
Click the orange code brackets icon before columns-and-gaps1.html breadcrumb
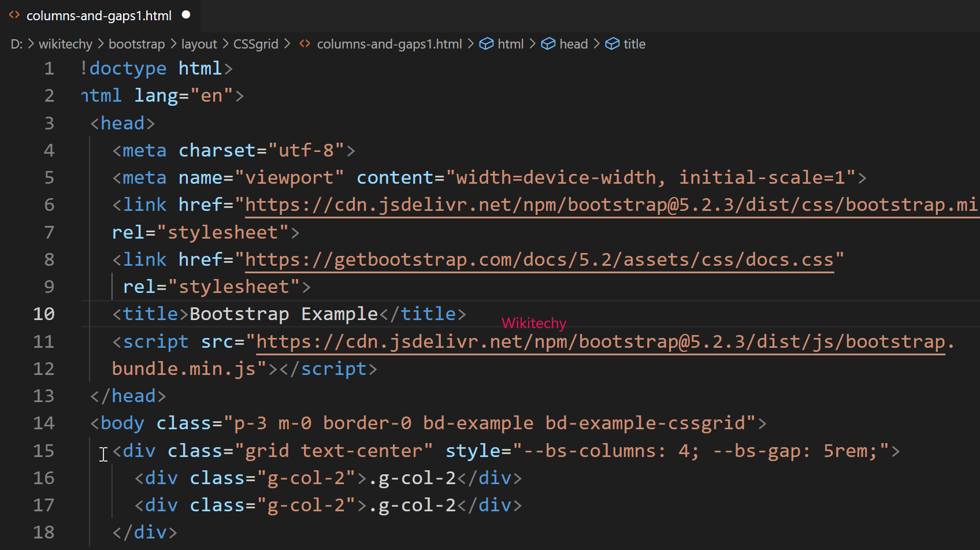click(305, 43)
